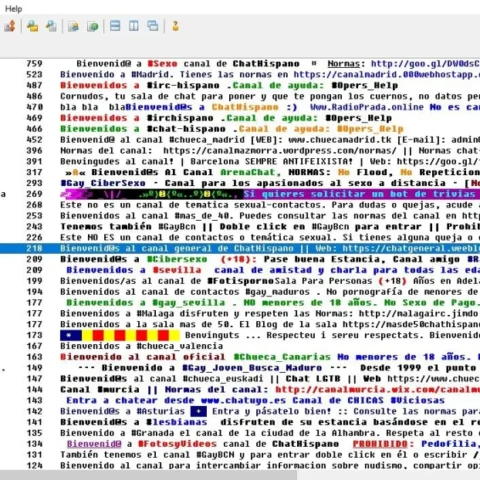Select the #Asturias row with 142 users

[x=240, y=411]
